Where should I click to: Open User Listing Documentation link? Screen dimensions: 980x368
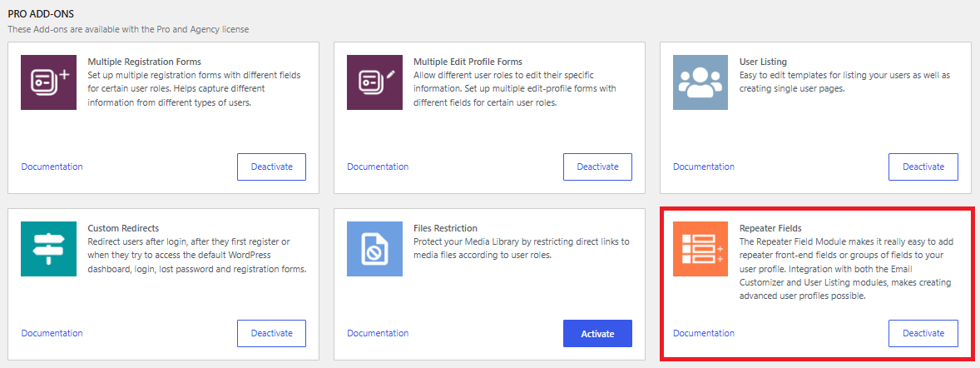pos(704,167)
